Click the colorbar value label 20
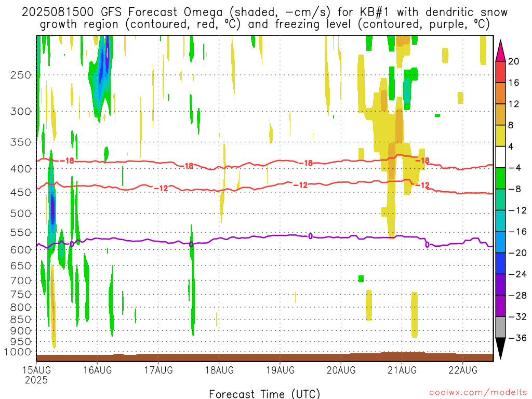This screenshot has width=532, height=399. 514,61
